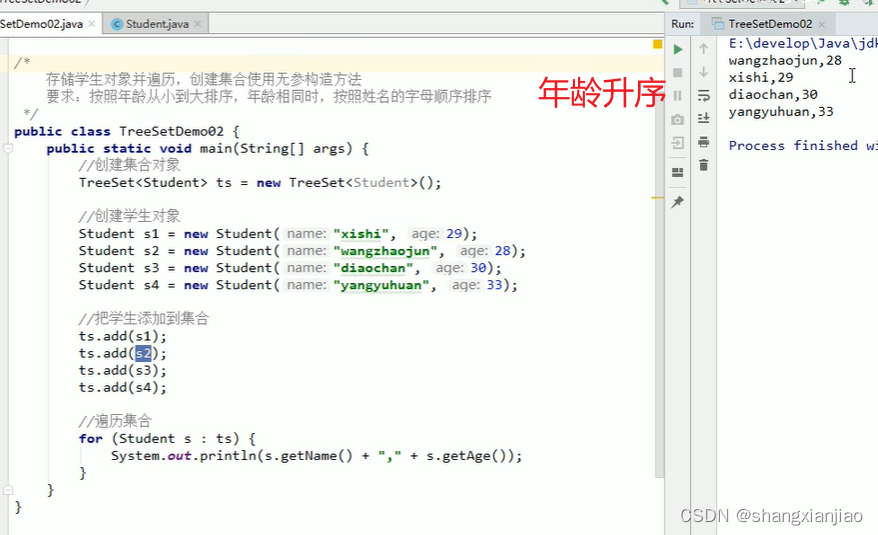
Task: Click the Down the stack trace arrow
Action: pos(704,72)
